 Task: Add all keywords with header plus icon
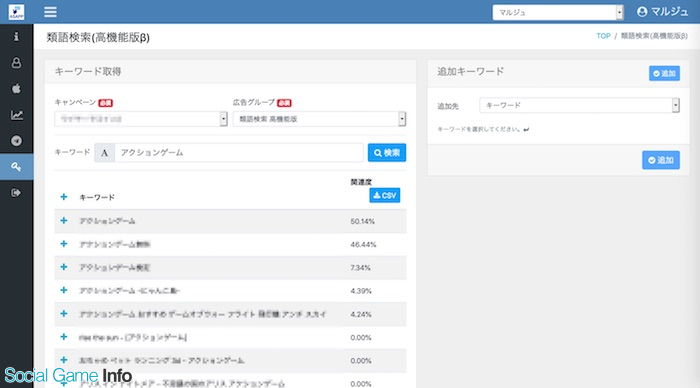coord(64,197)
